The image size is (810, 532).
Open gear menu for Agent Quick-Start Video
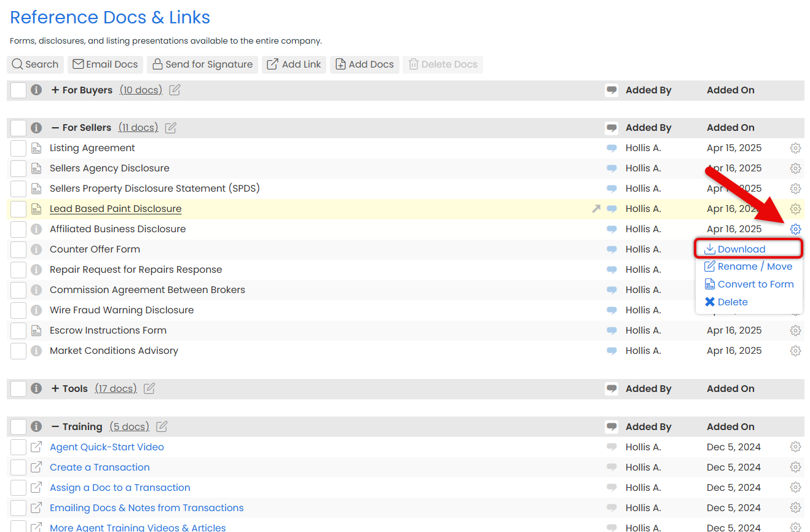tap(795, 447)
